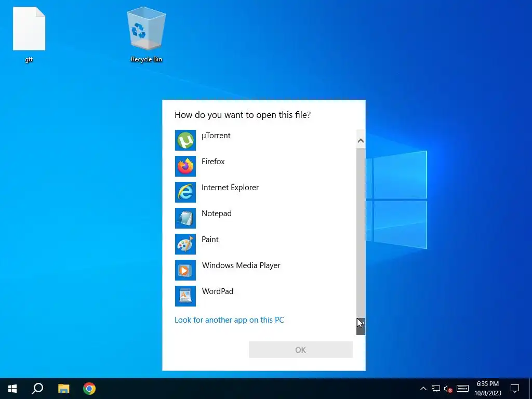Choose the Paint palette icon
The width and height of the screenshot is (532, 399).
[185, 244]
